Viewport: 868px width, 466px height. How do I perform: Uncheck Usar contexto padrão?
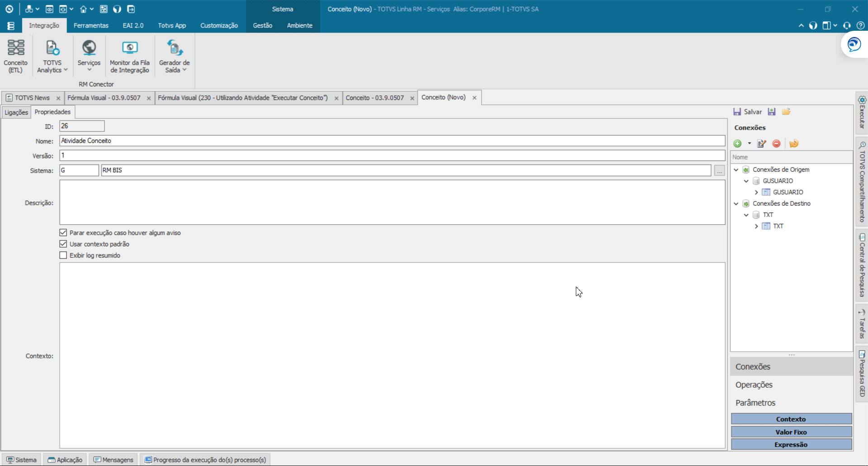tap(63, 244)
